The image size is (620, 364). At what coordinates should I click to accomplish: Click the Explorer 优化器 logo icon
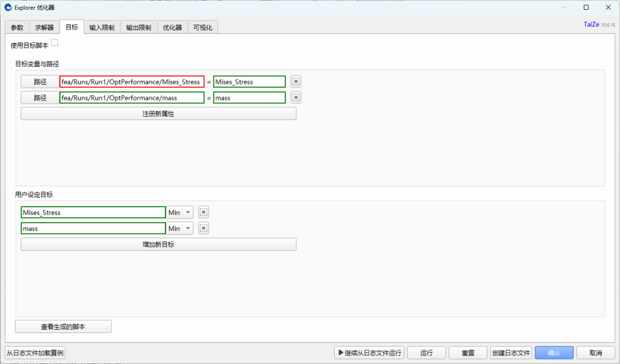pos(7,7)
